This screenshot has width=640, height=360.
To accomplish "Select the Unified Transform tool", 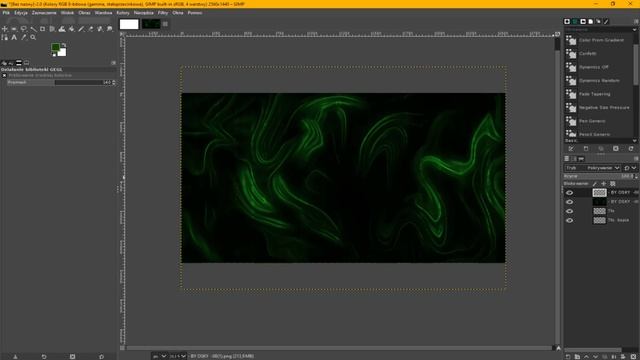I will [52, 29].
